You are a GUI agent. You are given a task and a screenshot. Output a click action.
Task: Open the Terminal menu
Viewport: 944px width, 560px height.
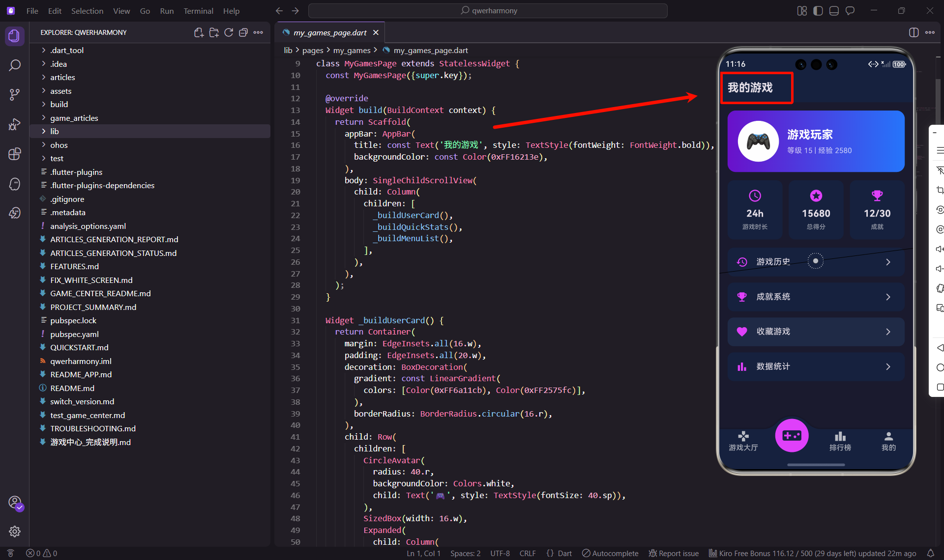coord(198,11)
